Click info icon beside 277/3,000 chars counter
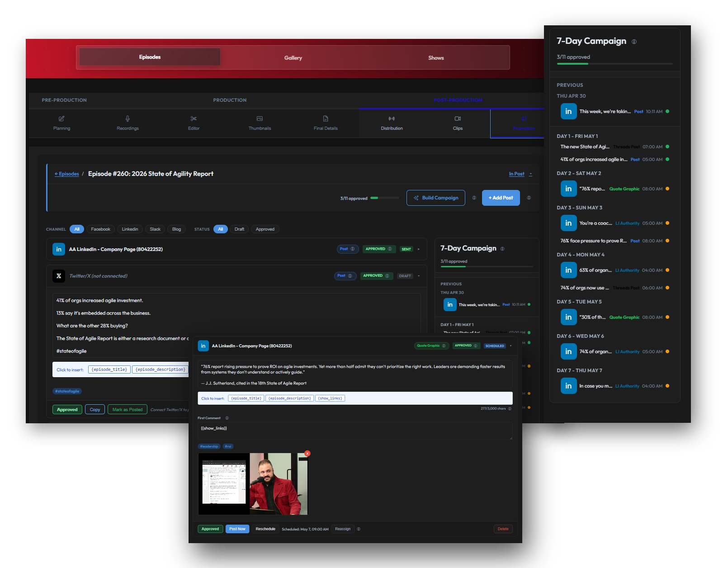This screenshot has height=568, width=728. pos(510,408)
